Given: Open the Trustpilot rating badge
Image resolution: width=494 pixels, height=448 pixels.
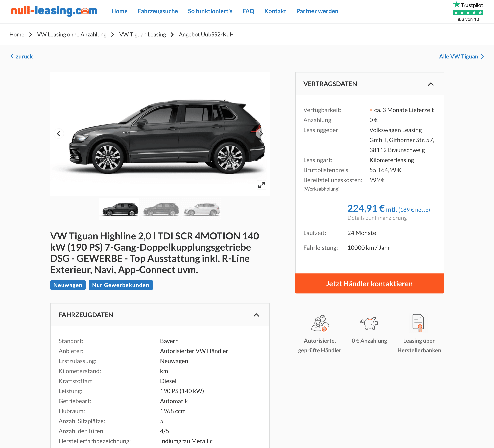Looking at the screenshot, I should (x=468, y=12).
